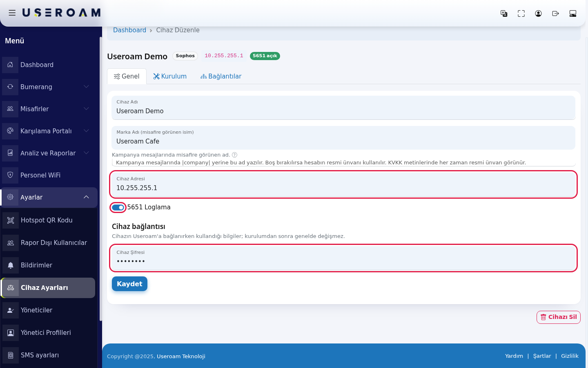
Task: Open Yönetici Profilleri menu item
Action: pos(48,333)
